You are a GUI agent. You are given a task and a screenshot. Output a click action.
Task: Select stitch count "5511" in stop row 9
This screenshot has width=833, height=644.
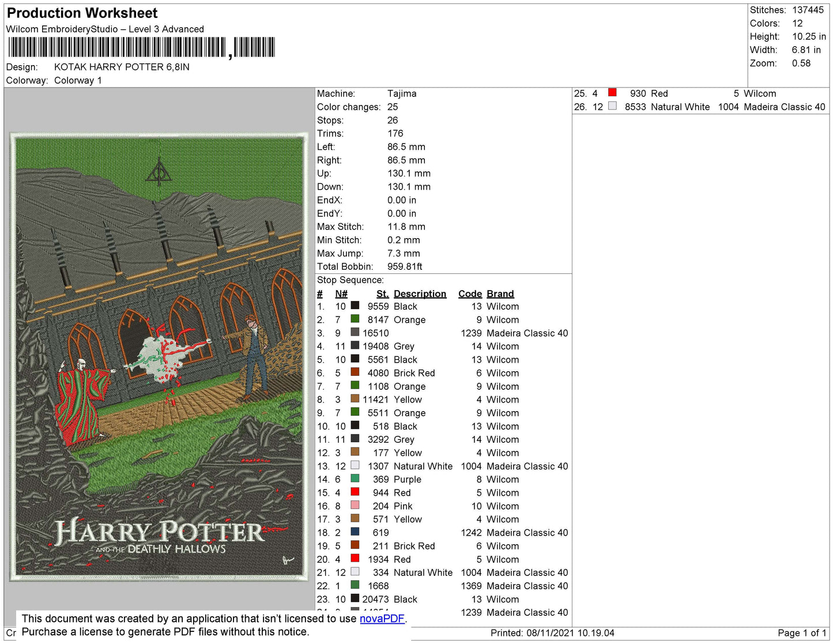pos(378,413)
